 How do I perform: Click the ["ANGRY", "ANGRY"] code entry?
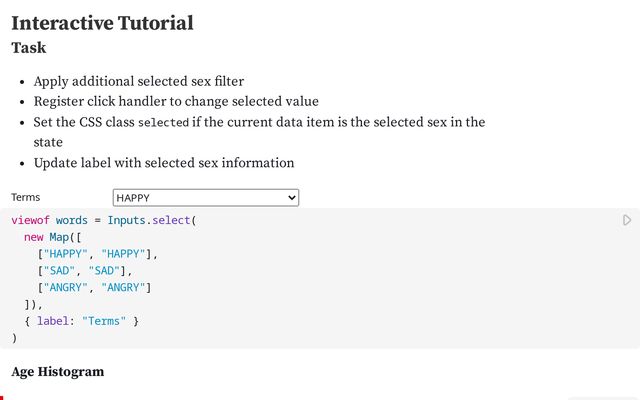click(x=94, y=288)
